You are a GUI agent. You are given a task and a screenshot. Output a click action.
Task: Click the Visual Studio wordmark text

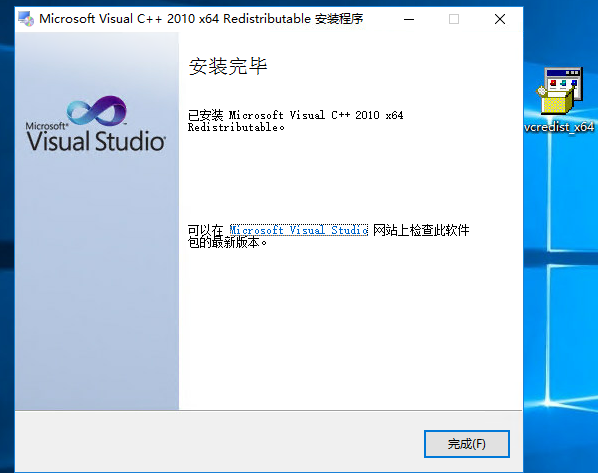(x=96, y=141)
